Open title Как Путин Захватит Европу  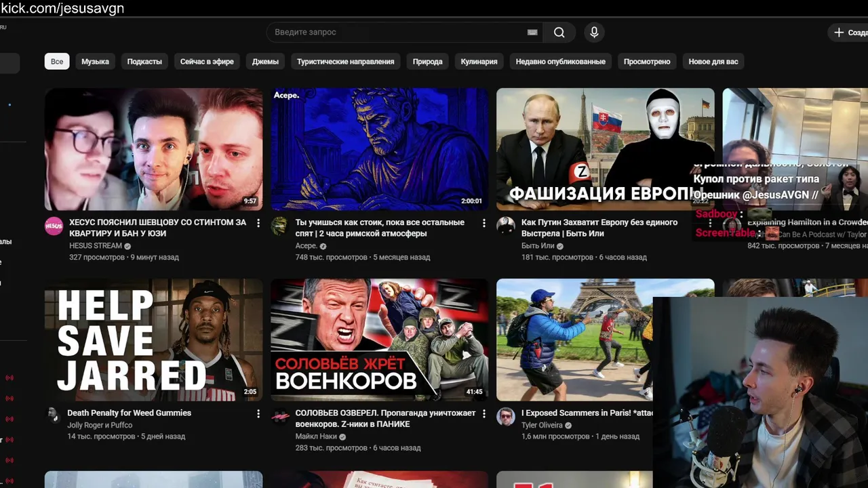(599, 228)
